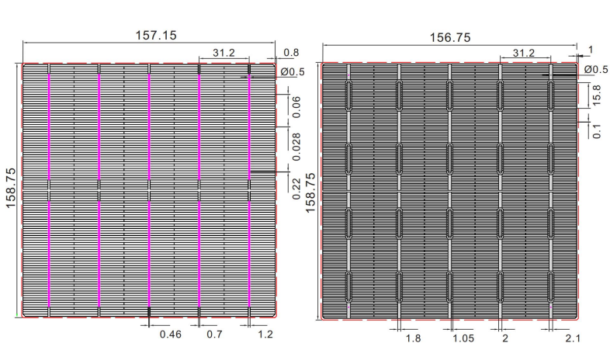The height and width of the screenshot is (364, 610).
Task: Click the left drawing's 158.75 height label
Action: (10, 190)
